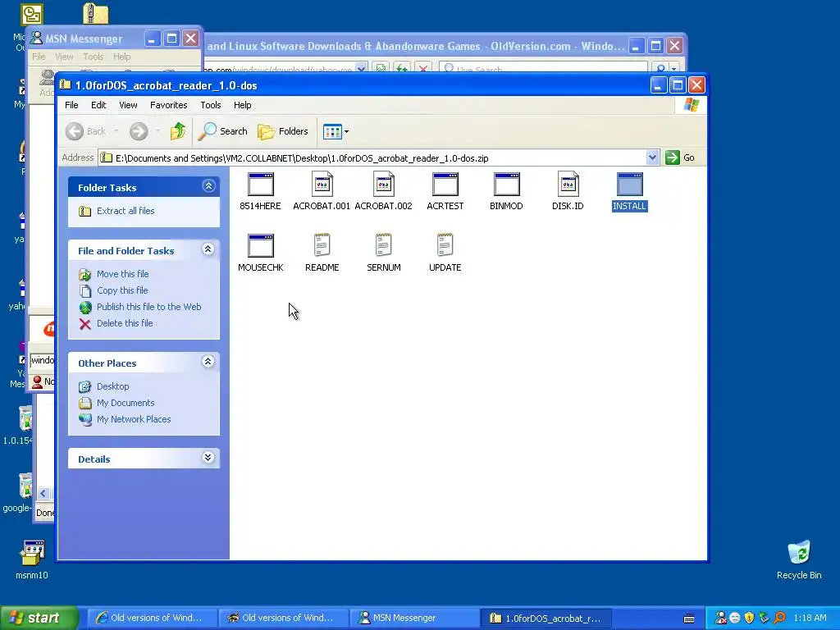Viewport: 840px width, 630px height.
Task: Click the Live Search box in browser window
Action: point(543,69)
